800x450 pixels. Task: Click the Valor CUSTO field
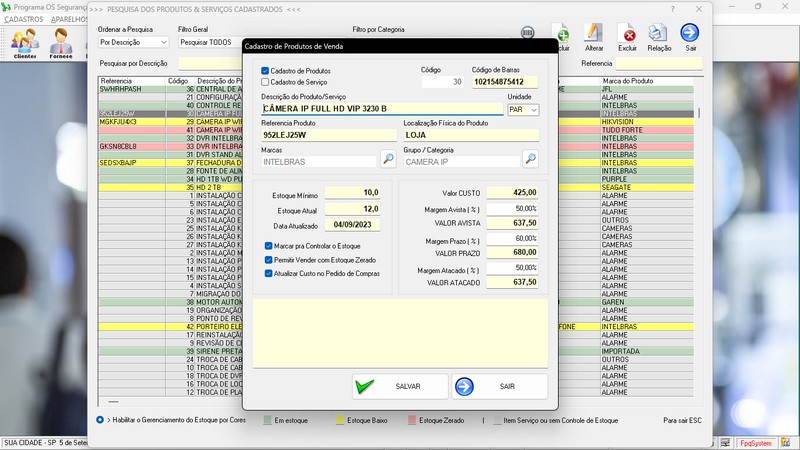click(513, 193)
